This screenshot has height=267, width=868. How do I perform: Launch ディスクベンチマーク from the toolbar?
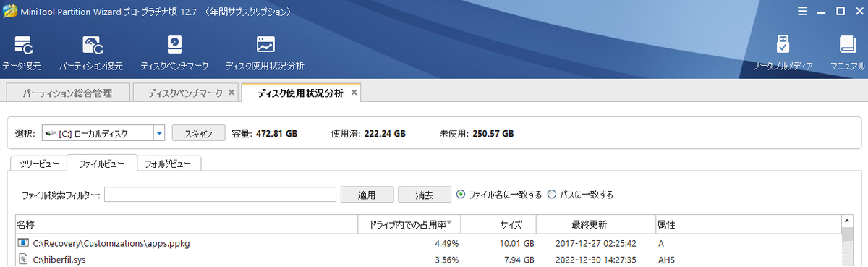[x=174, y=54]
